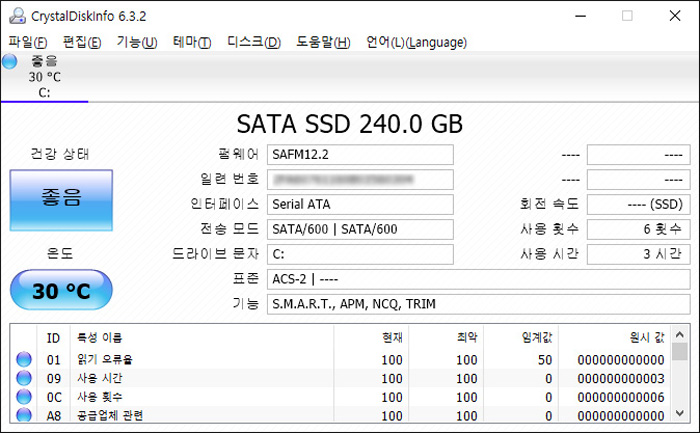Click status orb for ID 01 read error rate
Image resolution: width=700 pixels, height=433 pixels.
(23, 360)
